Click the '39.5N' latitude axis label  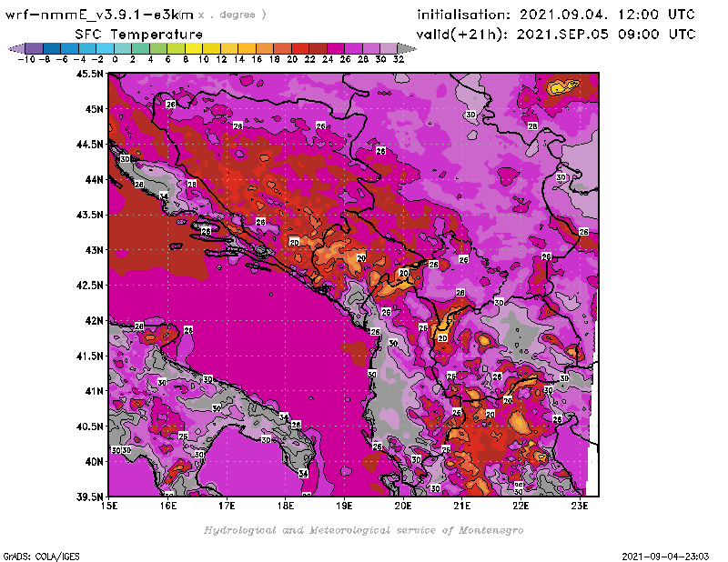pyautogui.click(x=89, y=497)
